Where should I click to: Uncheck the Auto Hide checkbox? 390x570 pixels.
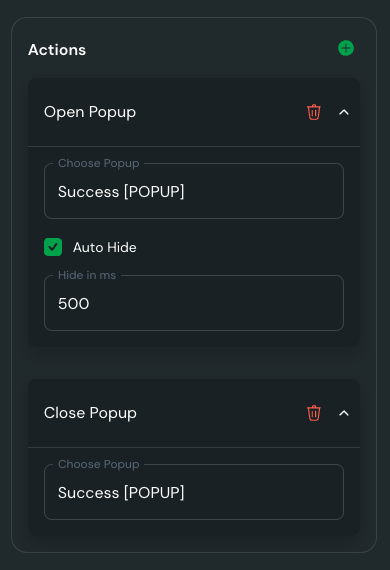point(53,247)
